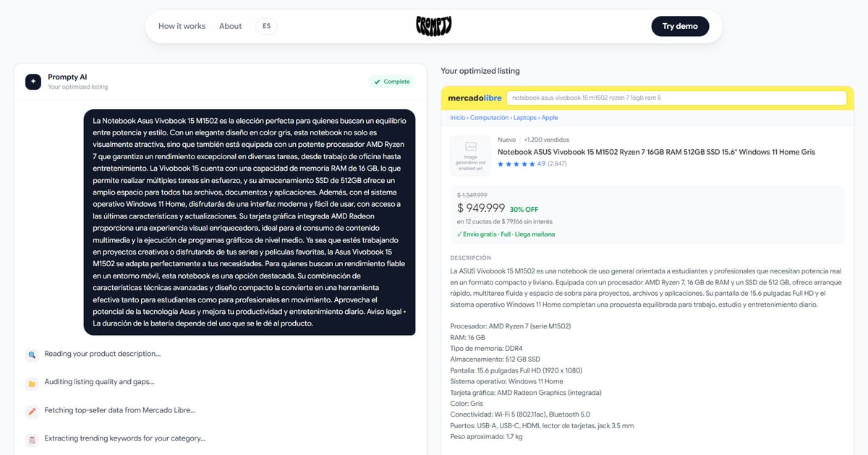The image size is (868, 455).
Task: Click the (2.847) reviews count
Action: (557, 164)
